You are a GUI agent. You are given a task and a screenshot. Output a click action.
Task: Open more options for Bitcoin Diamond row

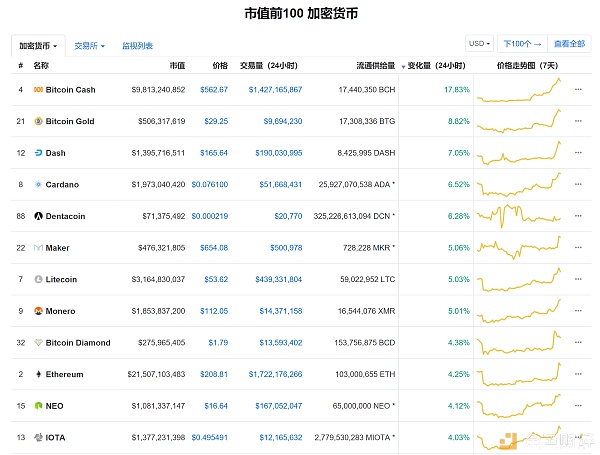point(578,342)
